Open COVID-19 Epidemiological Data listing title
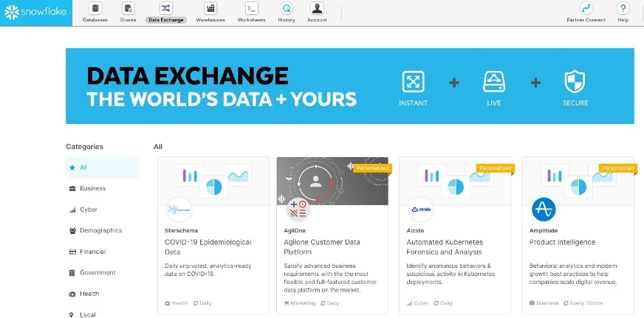644x318 pixels. (208, 247)
